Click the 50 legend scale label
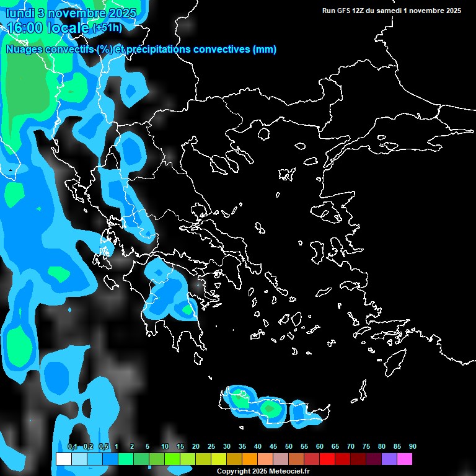This screenshot has height=476, width=476. coord(289,447)
